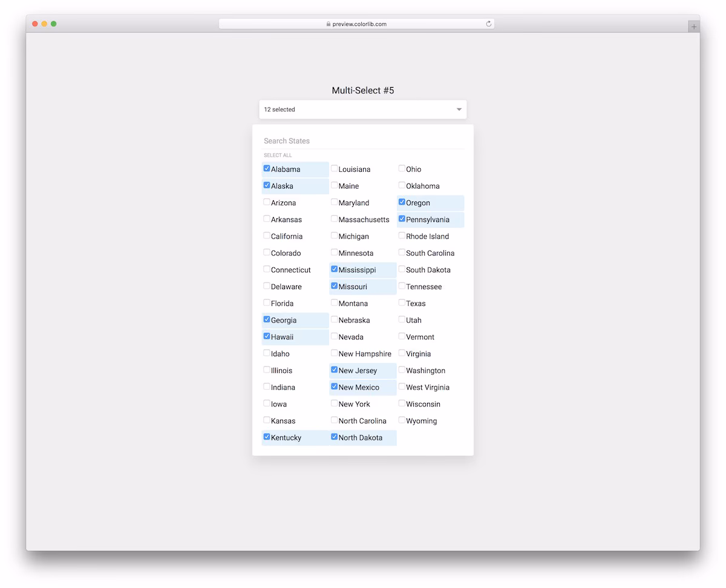Toggle the New Mexico checkbox off

coord(334,387)
